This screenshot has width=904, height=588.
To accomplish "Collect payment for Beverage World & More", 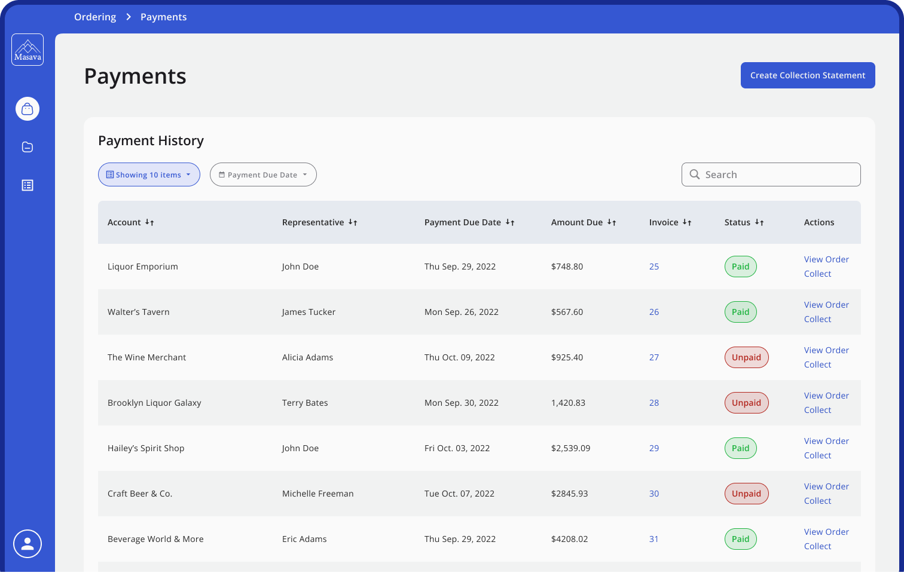I will pos(817,546).
